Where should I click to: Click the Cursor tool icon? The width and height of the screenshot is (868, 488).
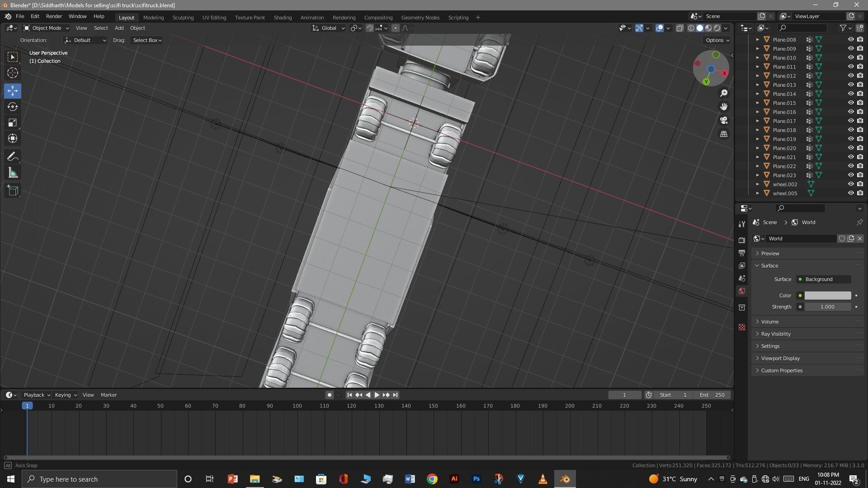(13, 73)
